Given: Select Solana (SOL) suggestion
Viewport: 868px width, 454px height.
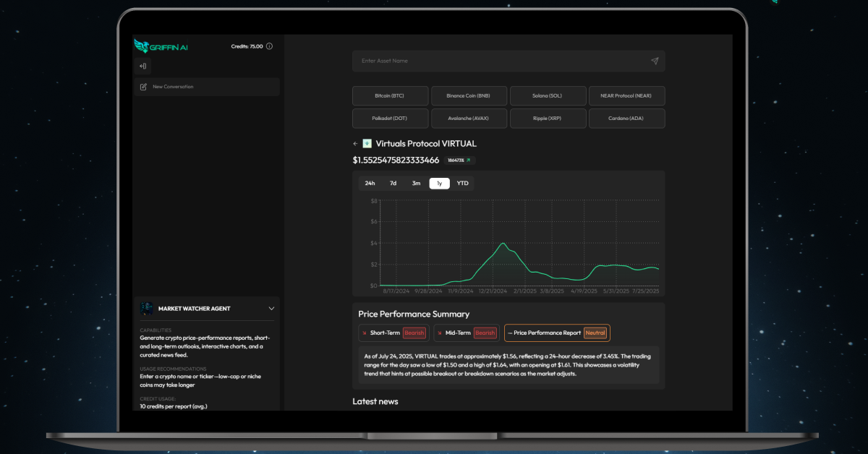Looking at the screenshot, I should click(548, 96).
